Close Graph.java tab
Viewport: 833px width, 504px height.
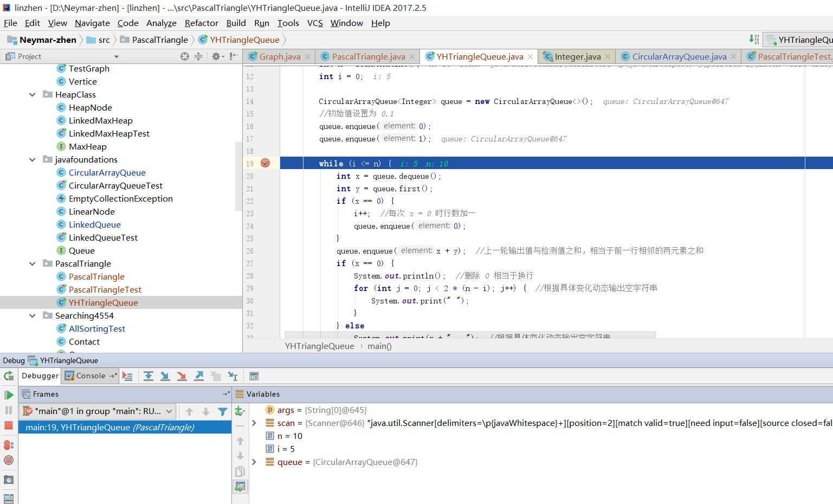click(x=307, y=56)
